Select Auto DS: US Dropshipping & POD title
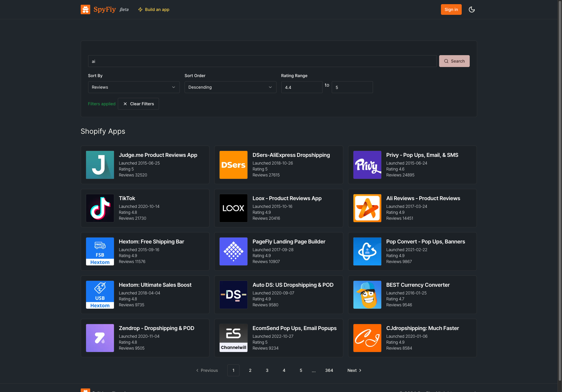Image resolution: width=562 pixels, height=392 pixels. pos(293,285)
